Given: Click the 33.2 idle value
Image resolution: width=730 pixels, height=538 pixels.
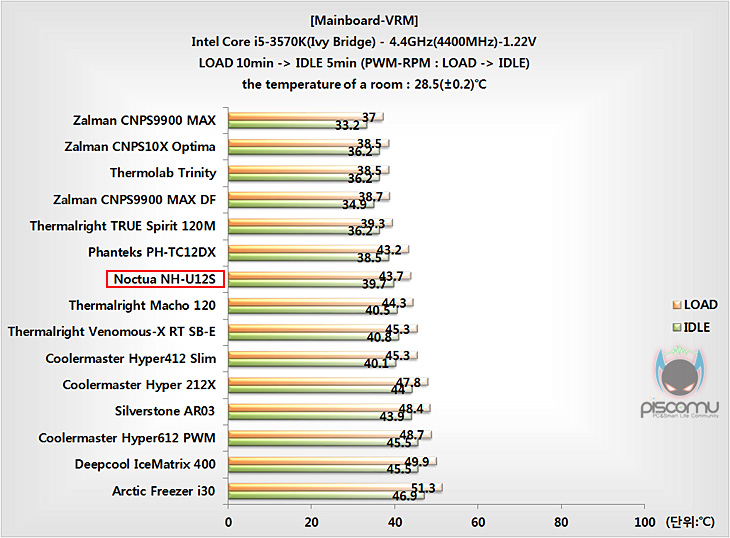Looking at the screenshot, I should pyautogui.click(x=347, y=125).
